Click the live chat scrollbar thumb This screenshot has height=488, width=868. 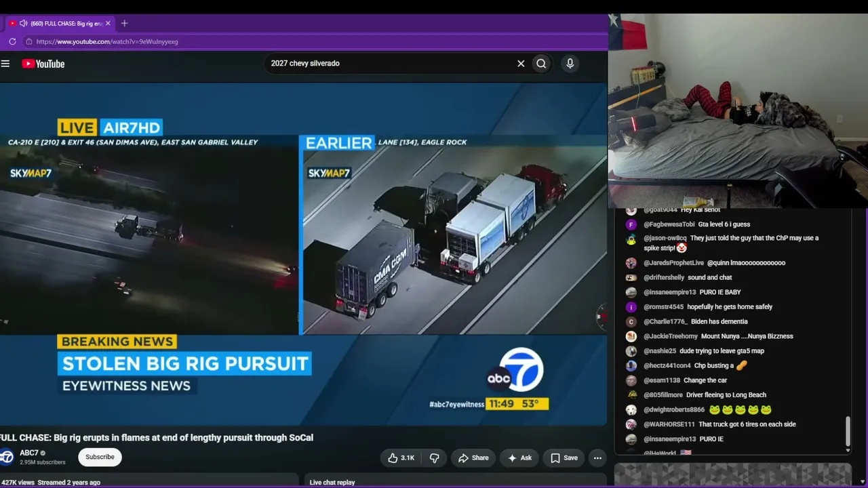(x=848, y=432)
